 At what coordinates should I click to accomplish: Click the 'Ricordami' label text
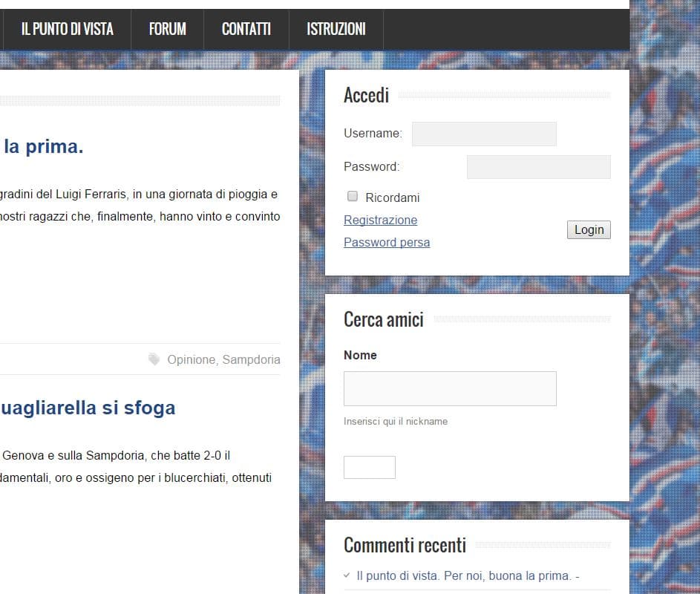pyautogui.click(x=393, y=198)
